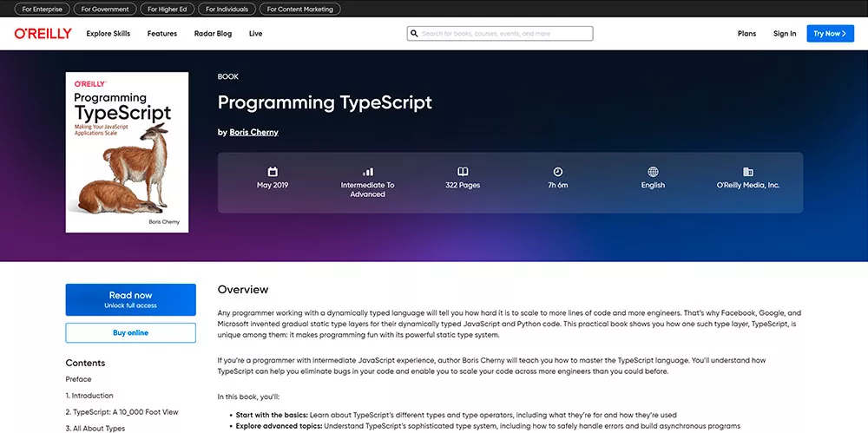Click the open book pages icon

tap(463, 172)
